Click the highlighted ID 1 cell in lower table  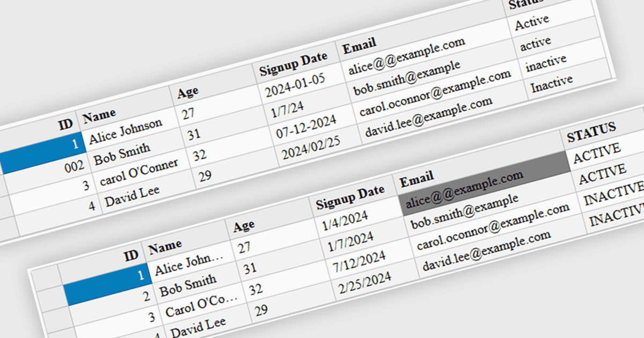point(107,285)
